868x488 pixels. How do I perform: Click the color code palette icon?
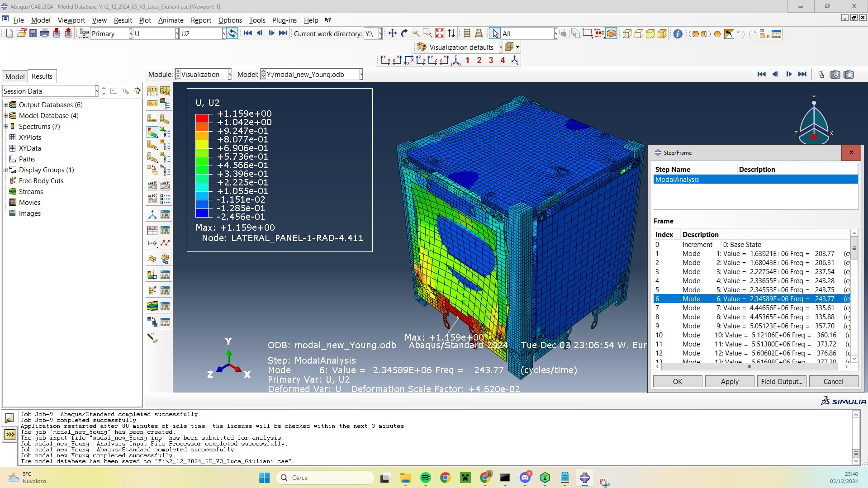[x=422, y=47]
